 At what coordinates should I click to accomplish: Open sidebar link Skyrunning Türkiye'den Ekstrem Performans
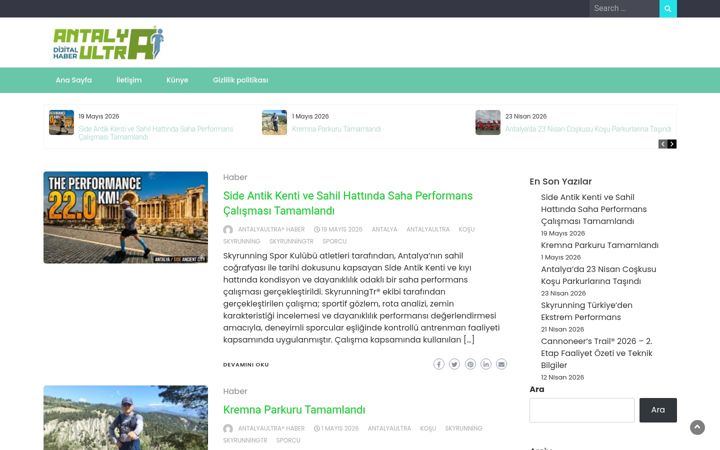point(586,311)
